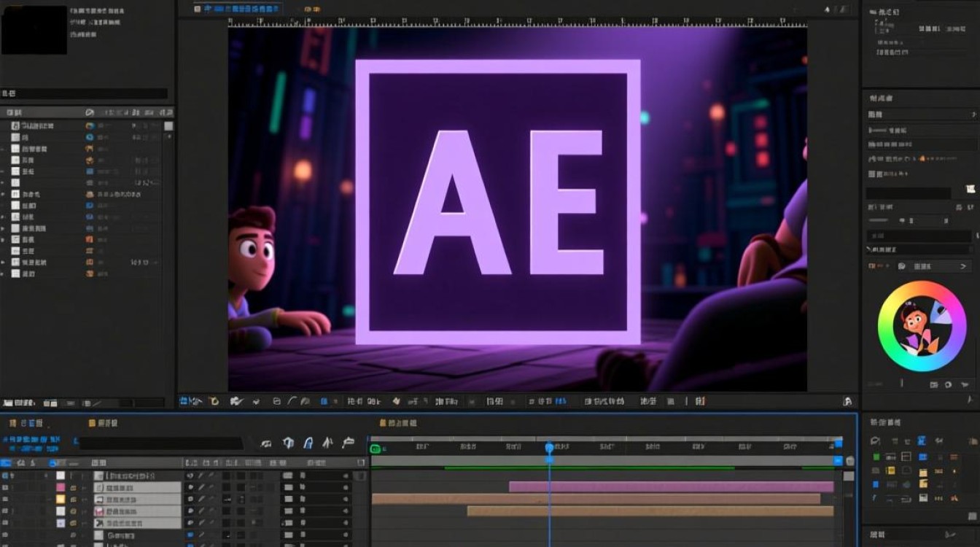Click the far-right icon in the viewer's bottom toolbar

coord(847,401)
